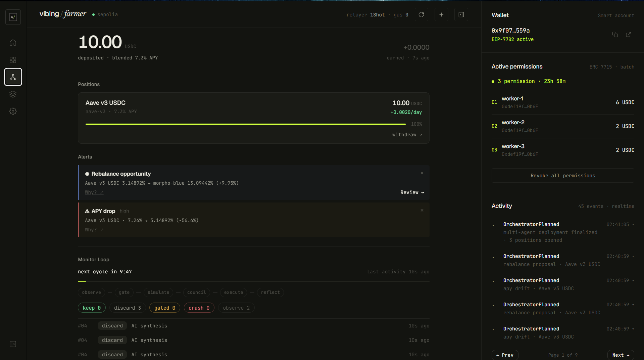
Task: Filter loop results by observe 2
Action: (x=236, y=308)
